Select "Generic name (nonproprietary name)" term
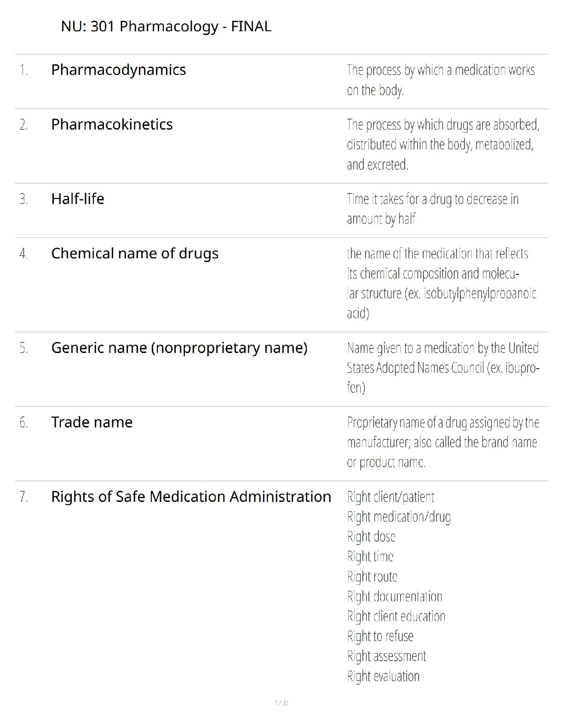The width and height of the screenshot is (563, 728). [179, 348]
